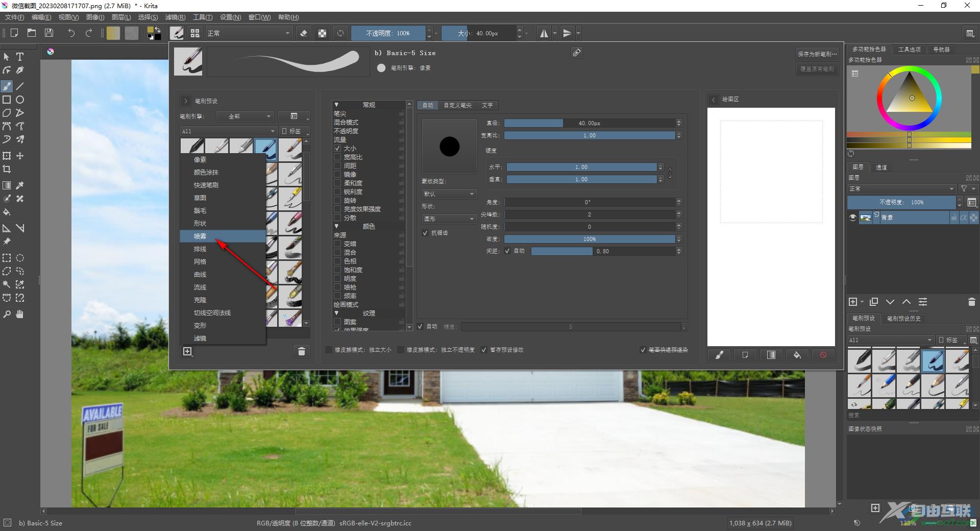Toggle preserve alpha checkerboard icon

[x=322, y=33]
